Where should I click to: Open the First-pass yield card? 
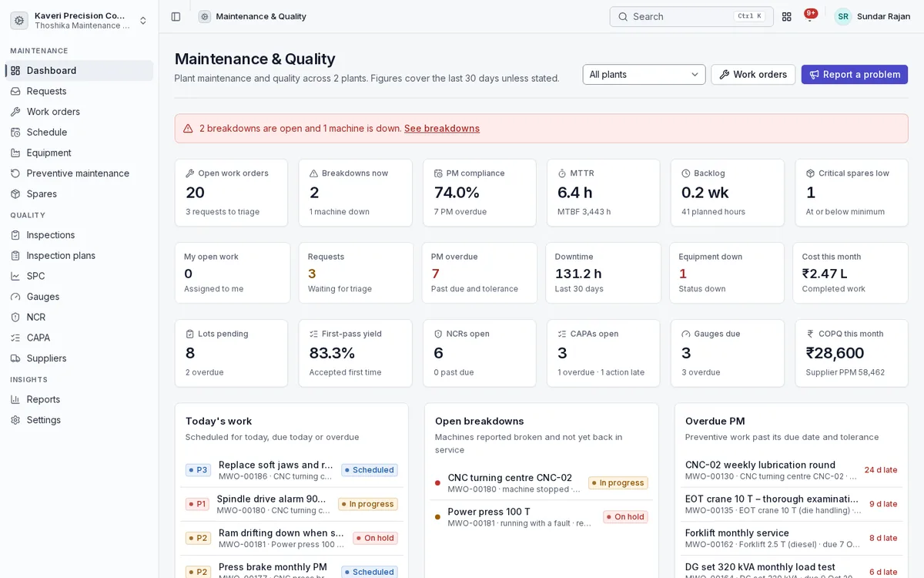pos(355,353)
